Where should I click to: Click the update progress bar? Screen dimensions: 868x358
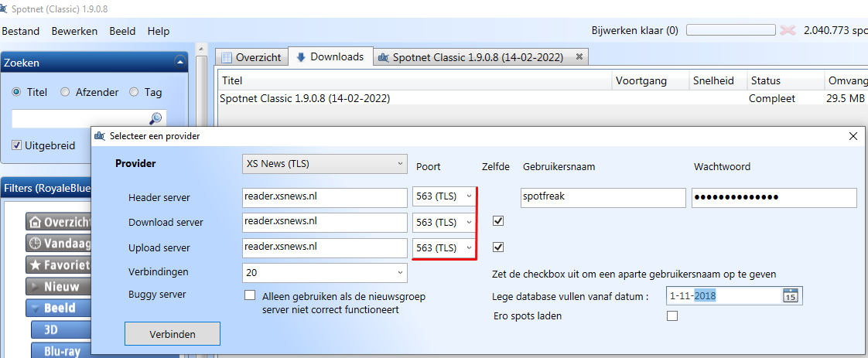coord(731,30)
